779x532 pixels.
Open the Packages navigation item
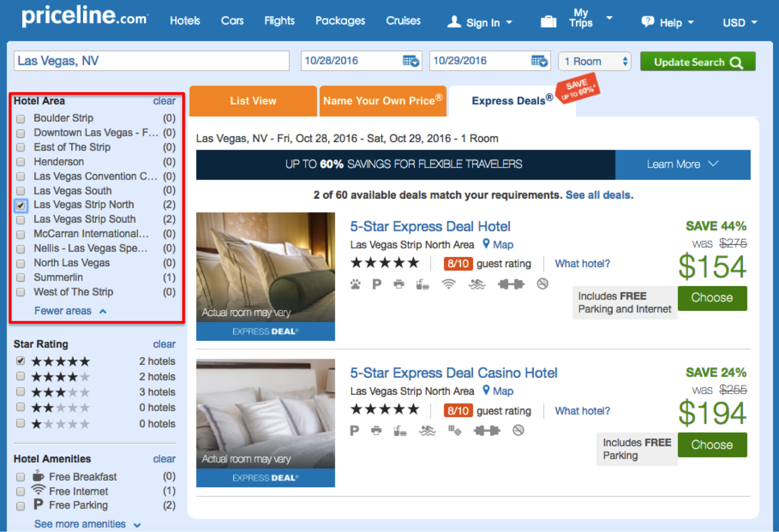click(340, 21)
